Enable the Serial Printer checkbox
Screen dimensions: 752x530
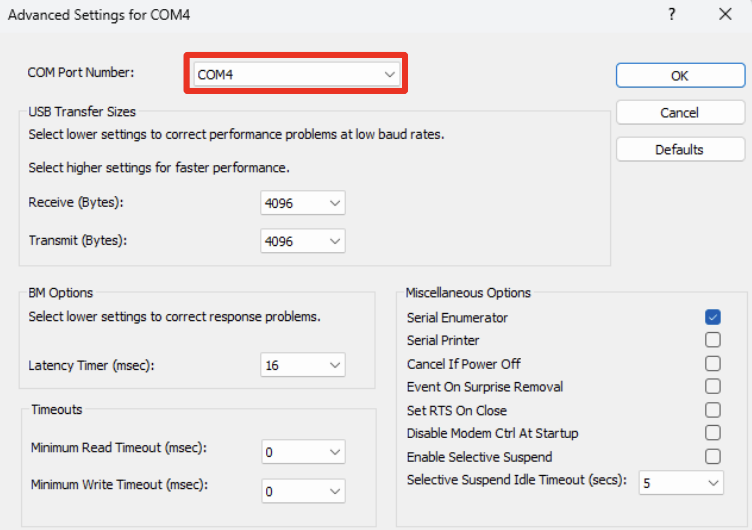click(x=713, y=340)
